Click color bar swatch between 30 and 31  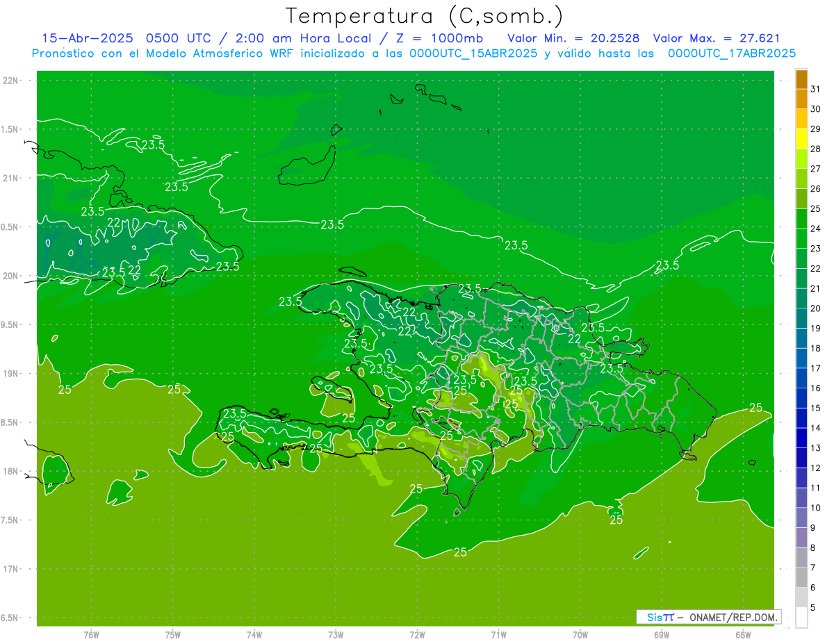click(x=801, y=99)
